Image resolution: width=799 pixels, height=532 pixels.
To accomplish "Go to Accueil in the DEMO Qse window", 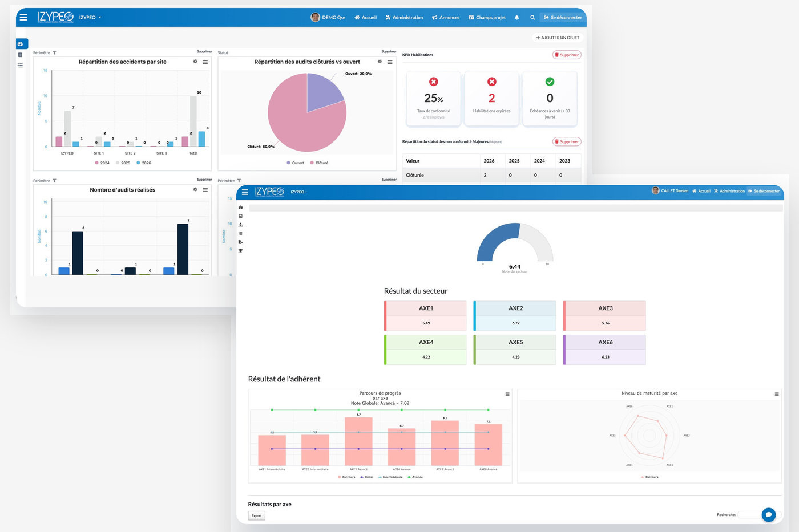I will 366,18.
